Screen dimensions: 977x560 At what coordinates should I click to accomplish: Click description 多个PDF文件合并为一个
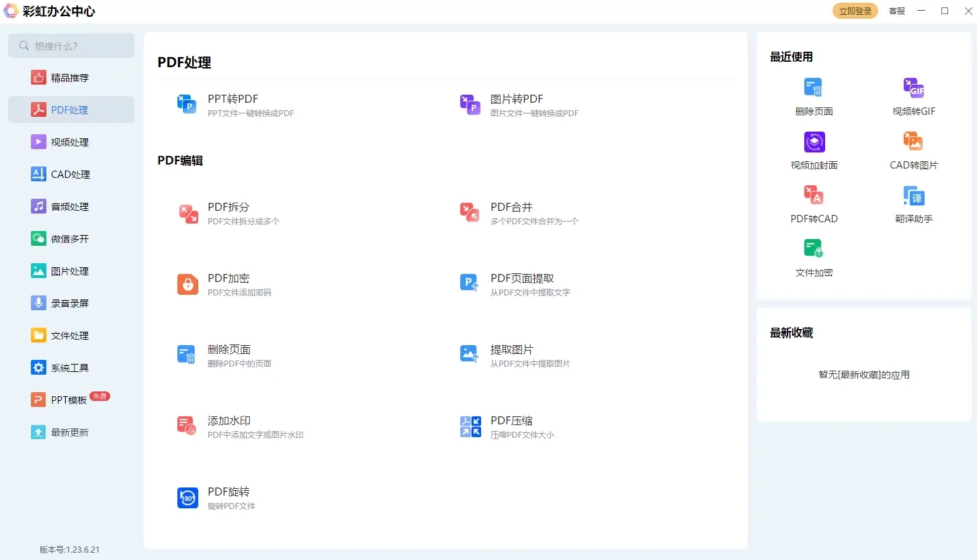[x=534, y=222]
